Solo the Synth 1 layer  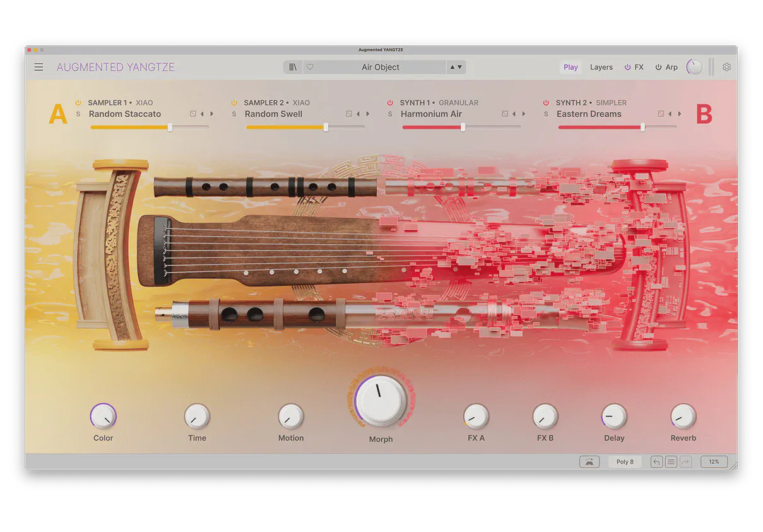[x=390, y=114]
